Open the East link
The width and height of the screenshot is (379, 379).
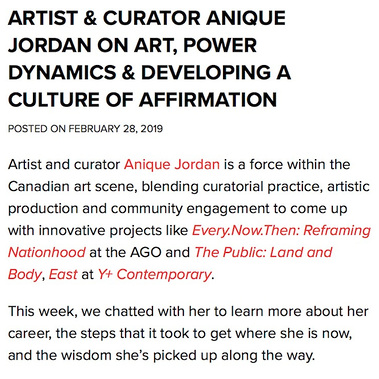[63, 274]
